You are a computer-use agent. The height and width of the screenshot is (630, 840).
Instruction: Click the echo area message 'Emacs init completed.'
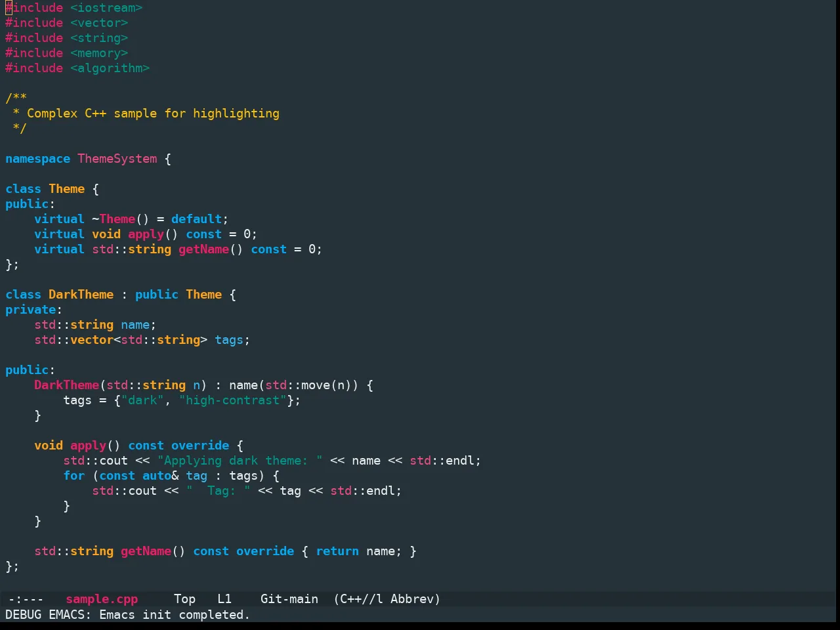point(175,615)
